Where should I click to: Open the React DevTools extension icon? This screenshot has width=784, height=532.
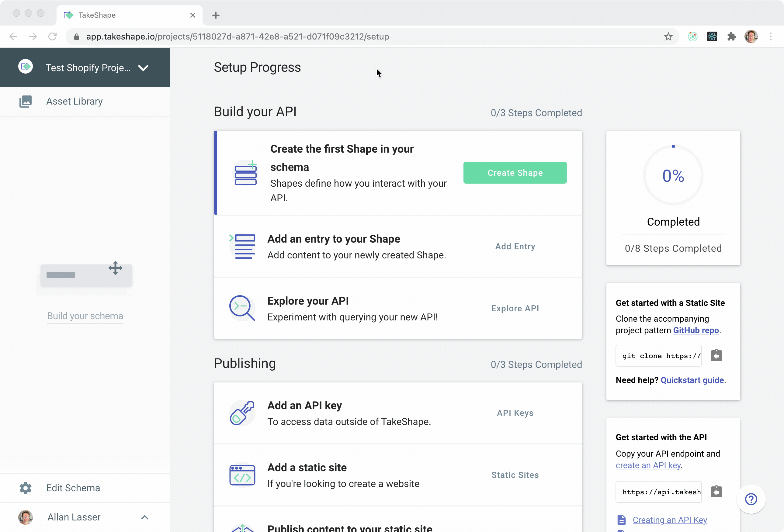point(712,36)
